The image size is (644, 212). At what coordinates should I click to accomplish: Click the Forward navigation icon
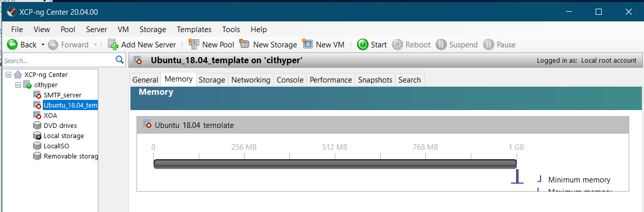(x=53, y=44)
